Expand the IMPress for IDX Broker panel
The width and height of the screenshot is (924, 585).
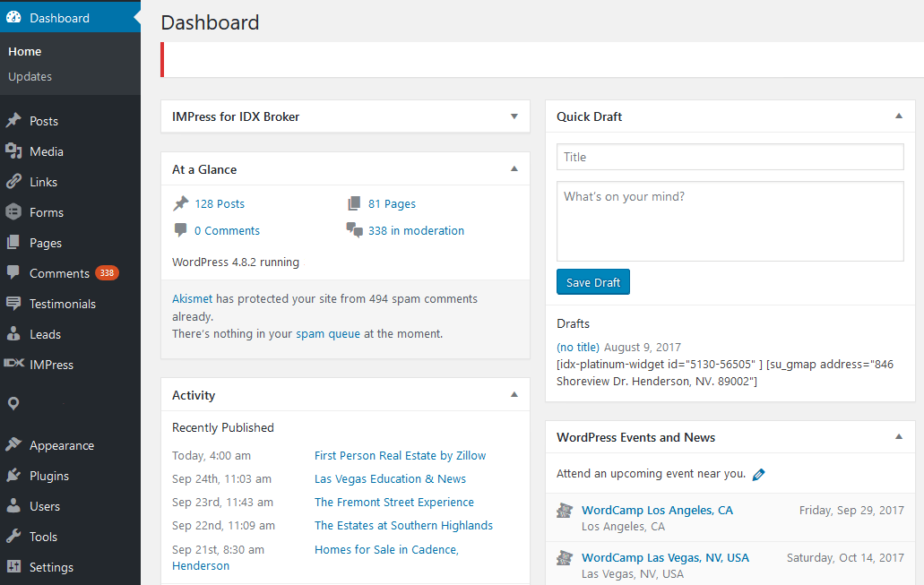pyautogui.click(x=514, y=116)
